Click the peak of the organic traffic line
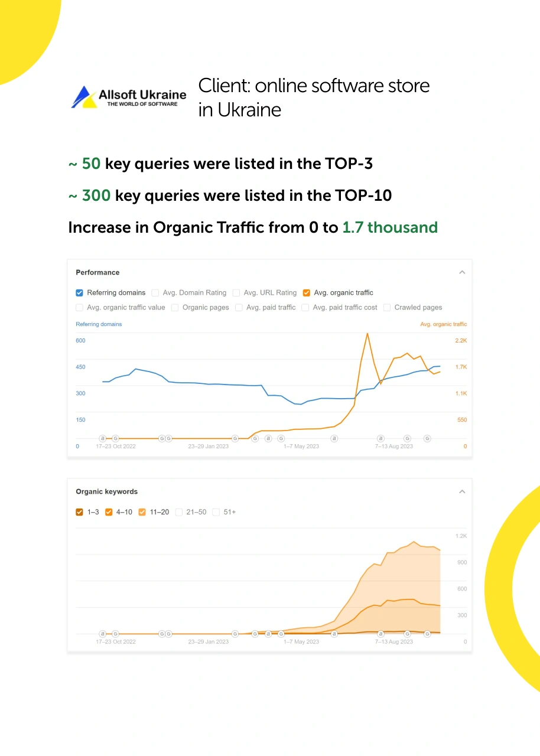This screenshot has height=756, width=540. [x=367, y=334]
